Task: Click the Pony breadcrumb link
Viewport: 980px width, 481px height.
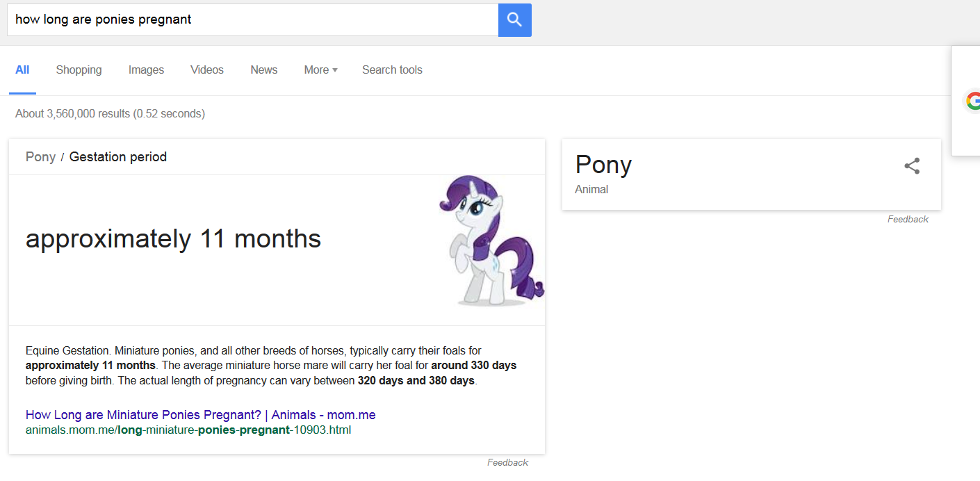Action: coord(40,157)
